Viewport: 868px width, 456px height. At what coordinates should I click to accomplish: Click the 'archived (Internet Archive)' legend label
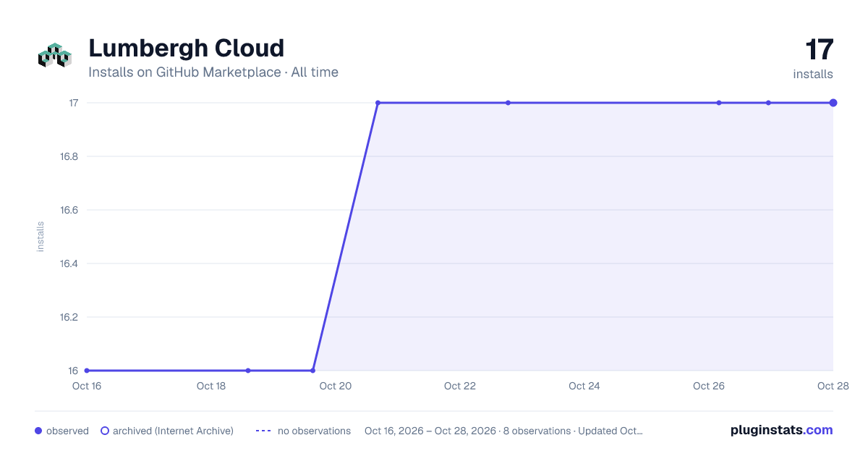point(173,431)
